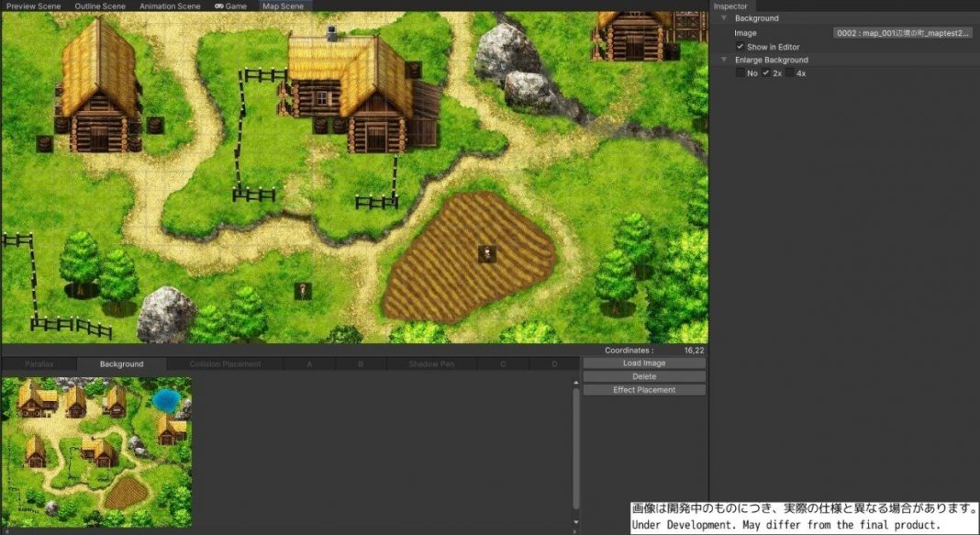Open the Image field map_001 selector
Image resolution: width=980 pixels, height=535 pixels.
click(x=903, y=33)
